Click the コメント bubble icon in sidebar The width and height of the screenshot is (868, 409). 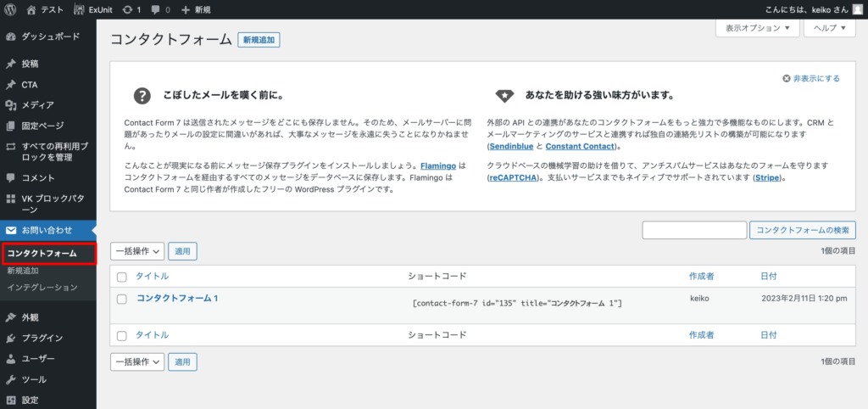pos(10,178)
